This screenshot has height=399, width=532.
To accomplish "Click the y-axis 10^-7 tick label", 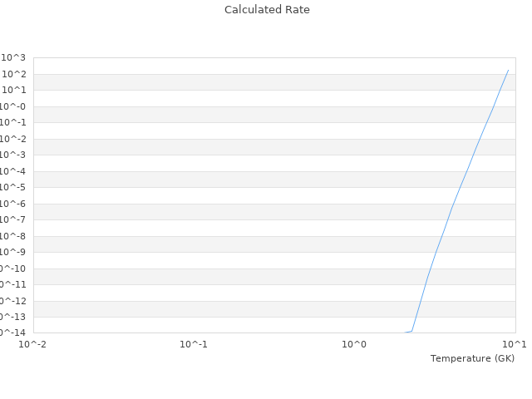I will click(x=13, y=219).
